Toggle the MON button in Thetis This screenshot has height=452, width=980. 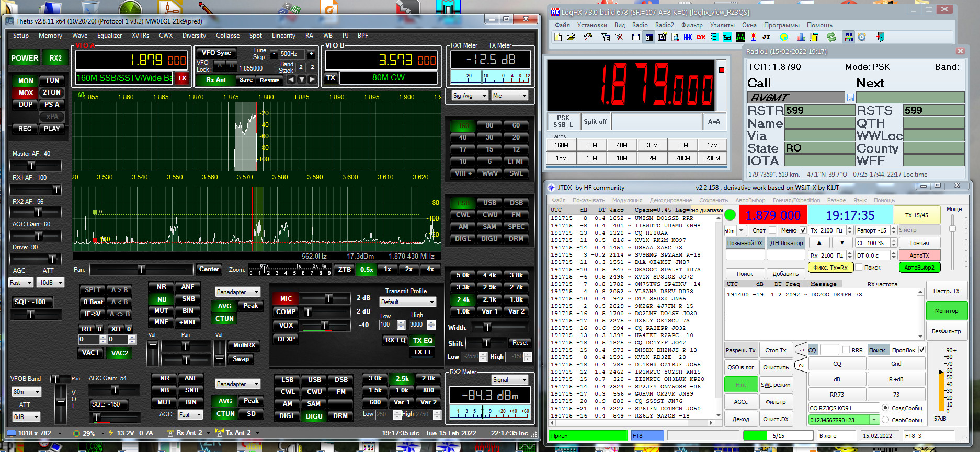[x=26, y=80]
